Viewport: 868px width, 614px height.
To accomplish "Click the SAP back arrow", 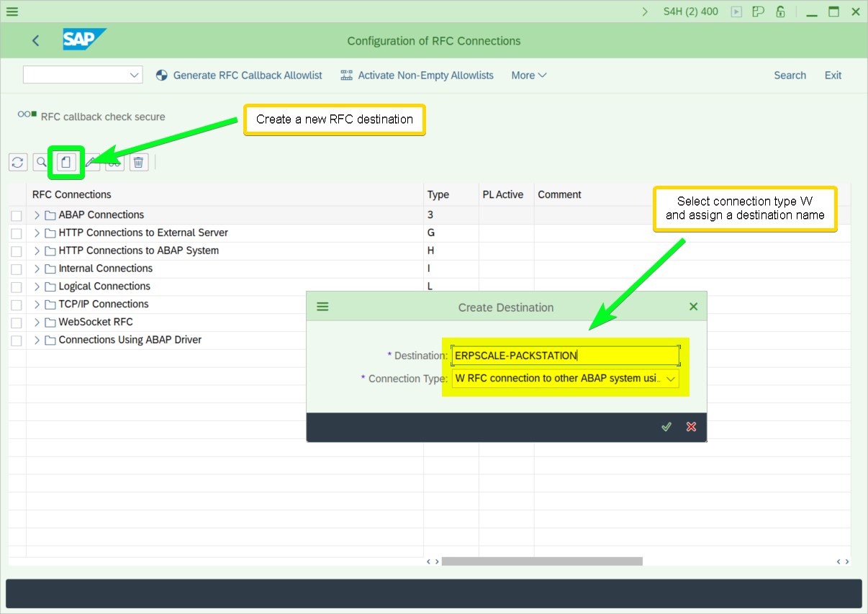I will [36, 41].
